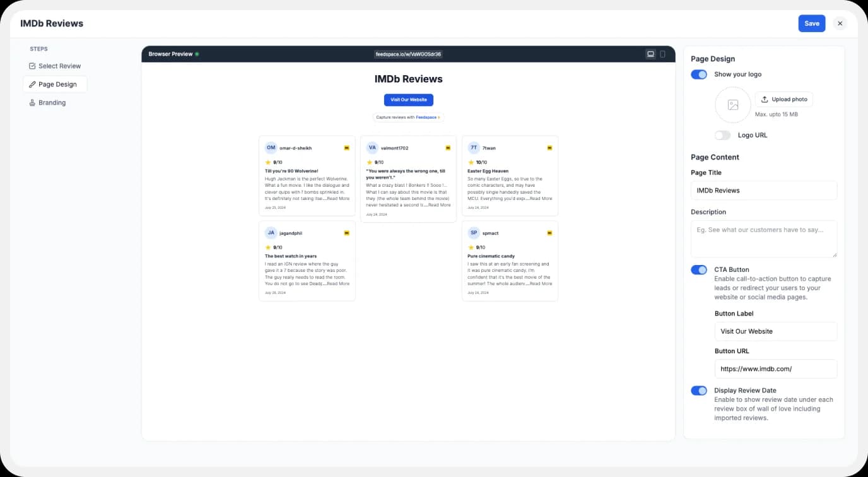Image resolution: width=868 pixels, height=477 pixels.
Task: Click the VA avatar on valmont1702's review card
Action: point(372,148)
